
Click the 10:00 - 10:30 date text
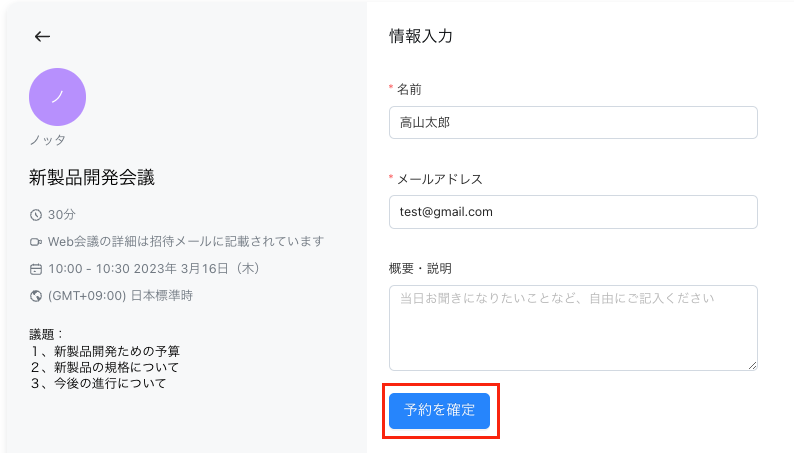pyautogui.click(x=154, y=269)
